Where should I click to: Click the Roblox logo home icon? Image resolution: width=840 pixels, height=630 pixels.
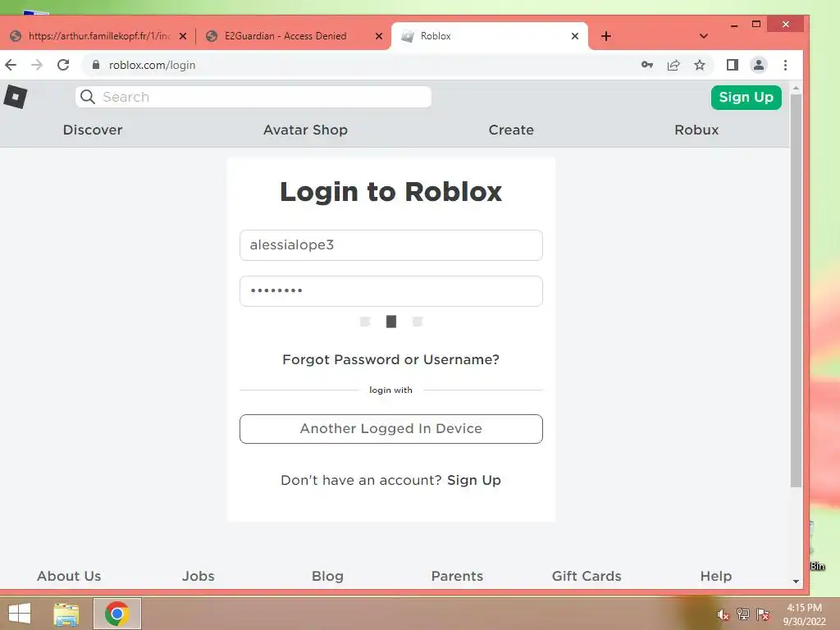pos(16,97)
